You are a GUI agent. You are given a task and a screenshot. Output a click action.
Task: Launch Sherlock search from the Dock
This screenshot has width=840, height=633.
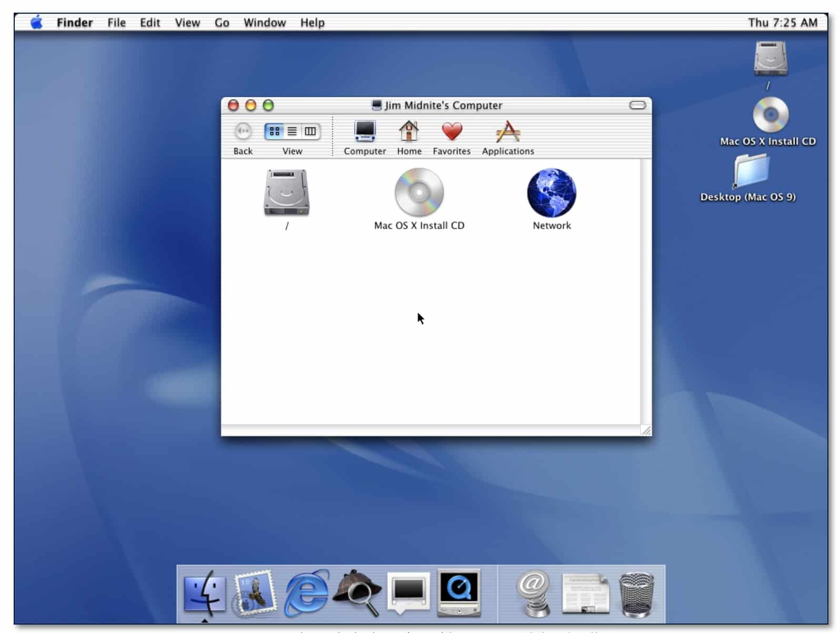(358, 592)
